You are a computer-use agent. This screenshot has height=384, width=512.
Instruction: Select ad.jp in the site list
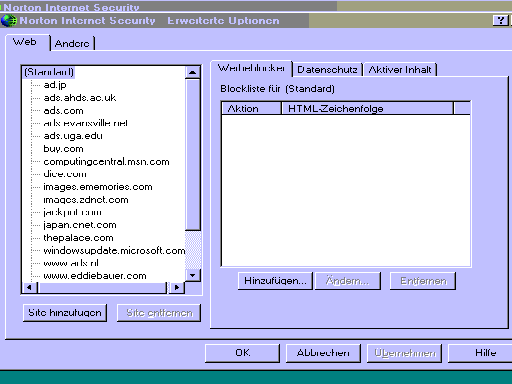(55, 85)
